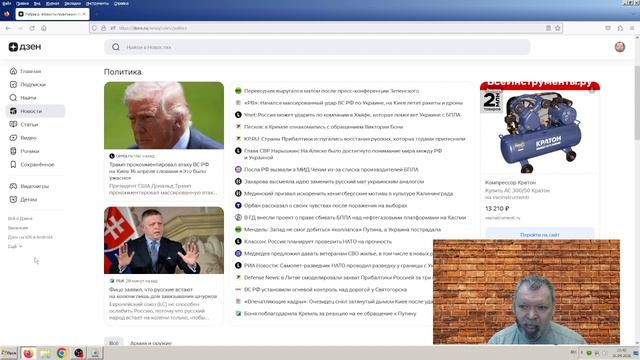Open Детям kids section in sidebar
The height and width of the screenshot is (360, 640).
tap(23, 200)
